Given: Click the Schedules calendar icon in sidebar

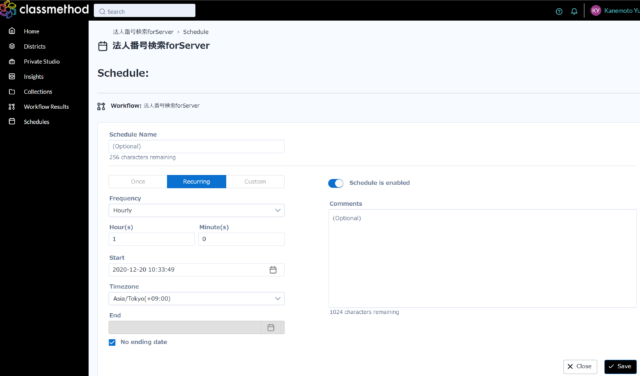Looking at the screenshot, I should coord(12,122).
